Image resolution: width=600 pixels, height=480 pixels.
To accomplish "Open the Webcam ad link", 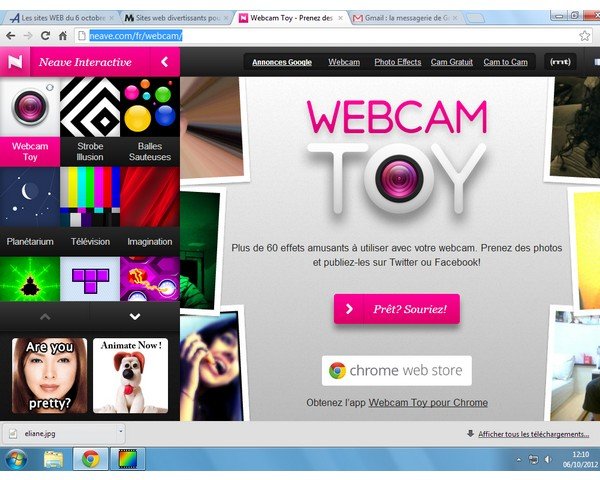I will pos(344,62).
